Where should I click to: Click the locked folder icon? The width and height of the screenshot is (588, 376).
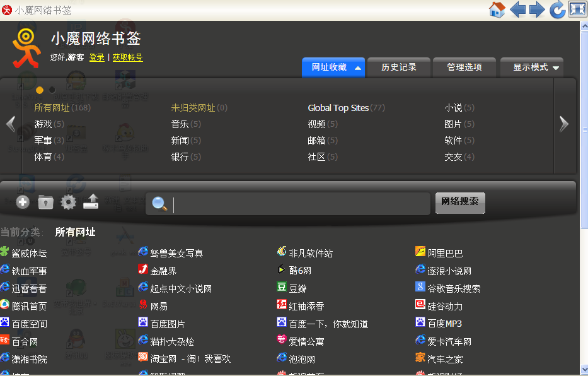(x=45, y=203)
